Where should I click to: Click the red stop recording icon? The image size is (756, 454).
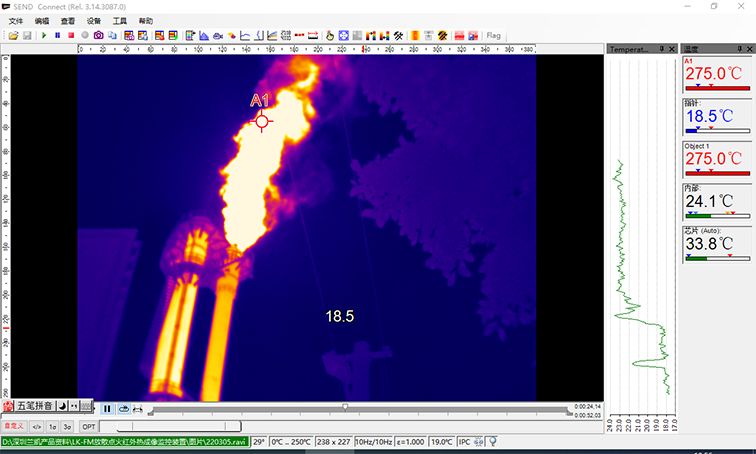[x=71, y=36]
